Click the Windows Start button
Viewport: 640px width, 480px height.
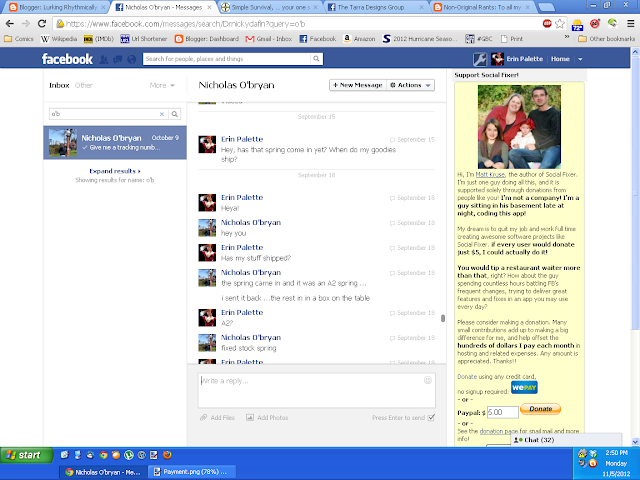tap(27, 455)
